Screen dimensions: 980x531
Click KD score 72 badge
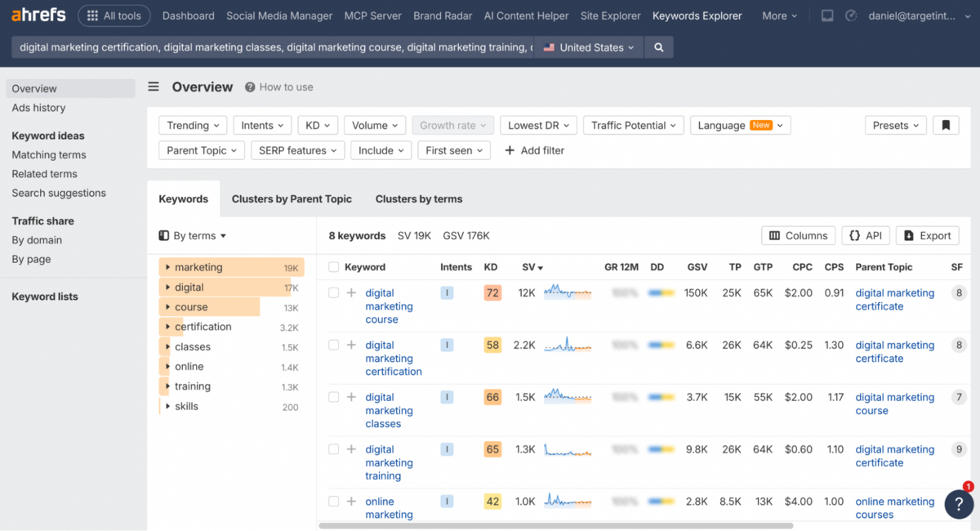pos(492,292)
